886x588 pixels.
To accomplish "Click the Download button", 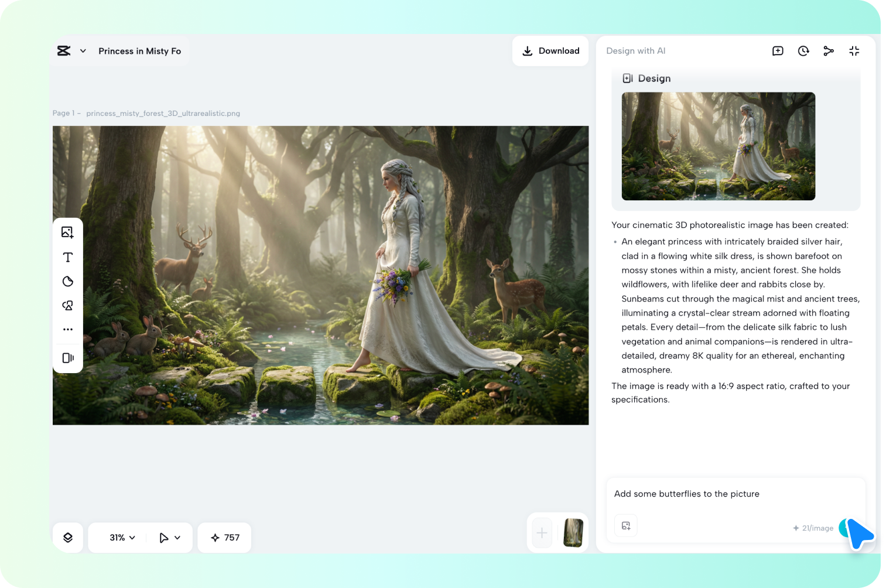I will pyautogui.click(x=550, y=51).
